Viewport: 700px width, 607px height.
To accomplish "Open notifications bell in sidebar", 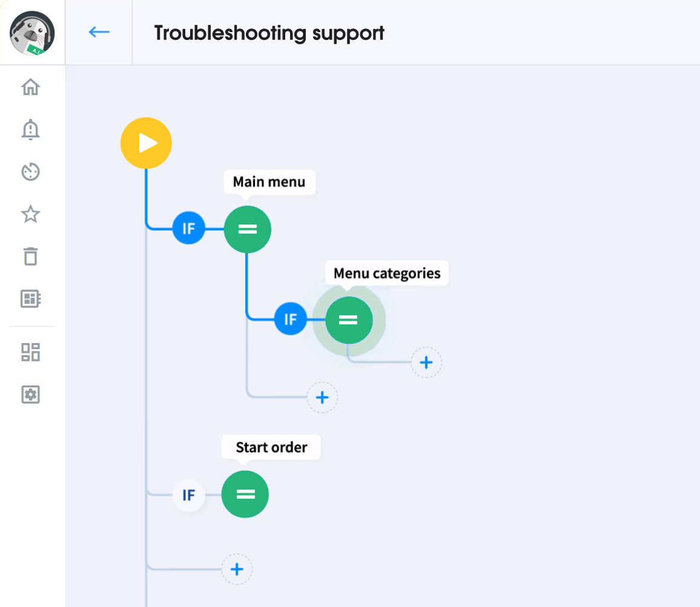I will coord(30,130).
